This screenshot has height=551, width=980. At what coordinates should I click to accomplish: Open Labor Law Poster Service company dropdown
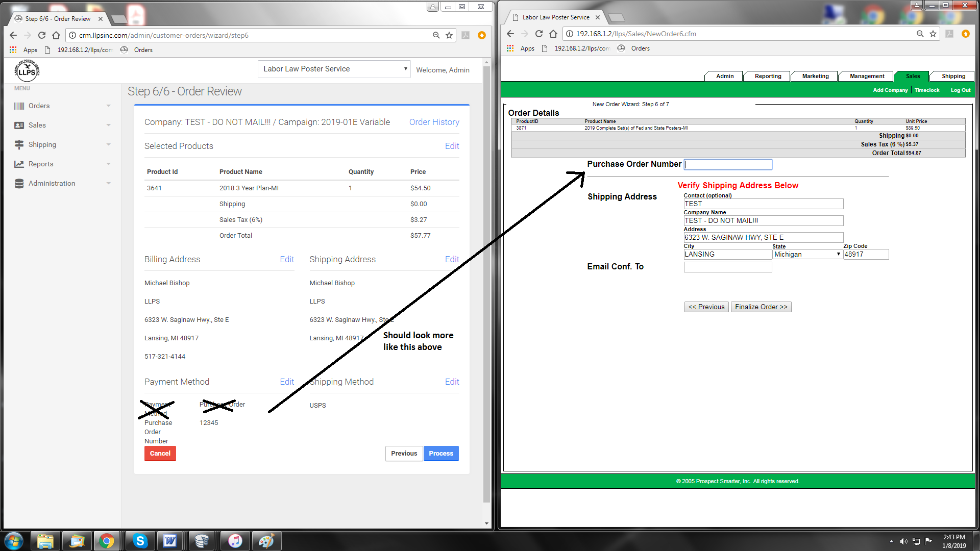click(334, 69)
